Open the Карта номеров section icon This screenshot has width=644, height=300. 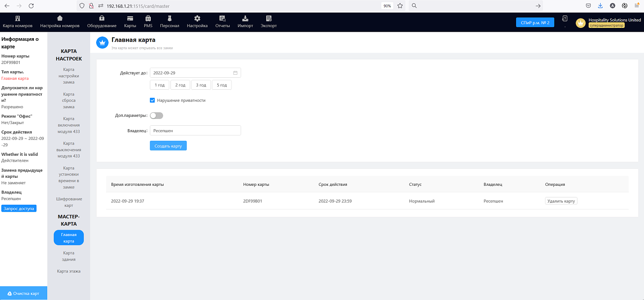point(18,18)
